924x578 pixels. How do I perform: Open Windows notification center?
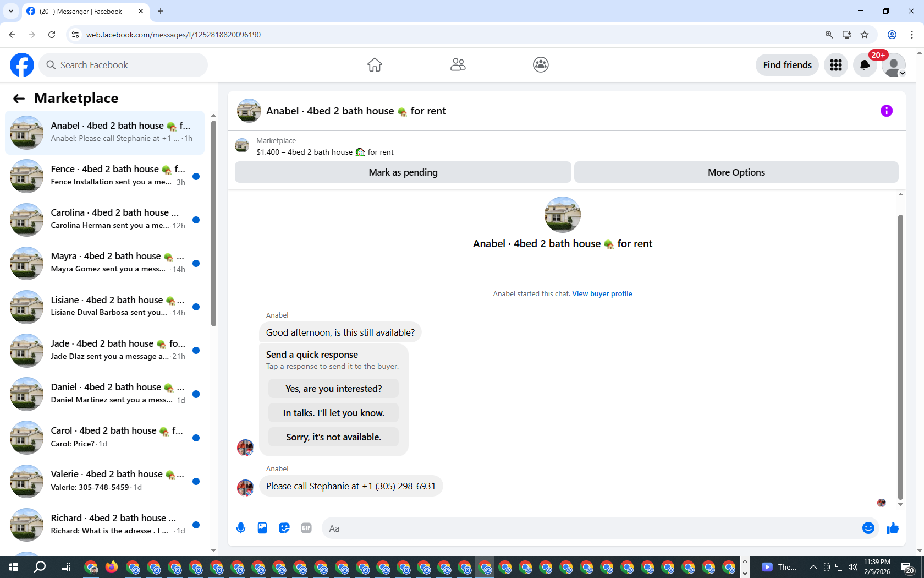908,567
